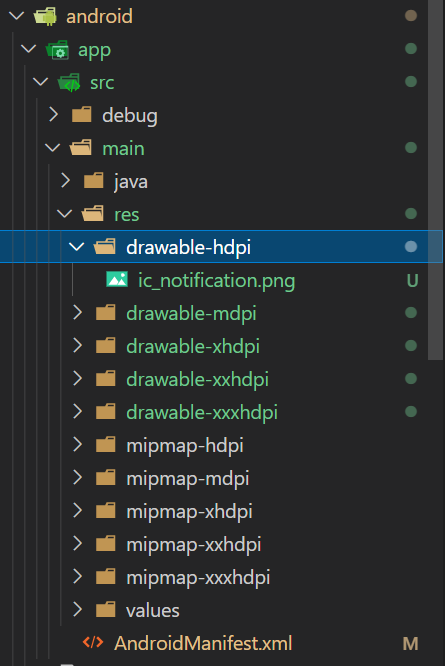Viewport: 445px width, 666px height.
Task: Select the mipmap-xxxhdpi folder
Action: point(198,578)
